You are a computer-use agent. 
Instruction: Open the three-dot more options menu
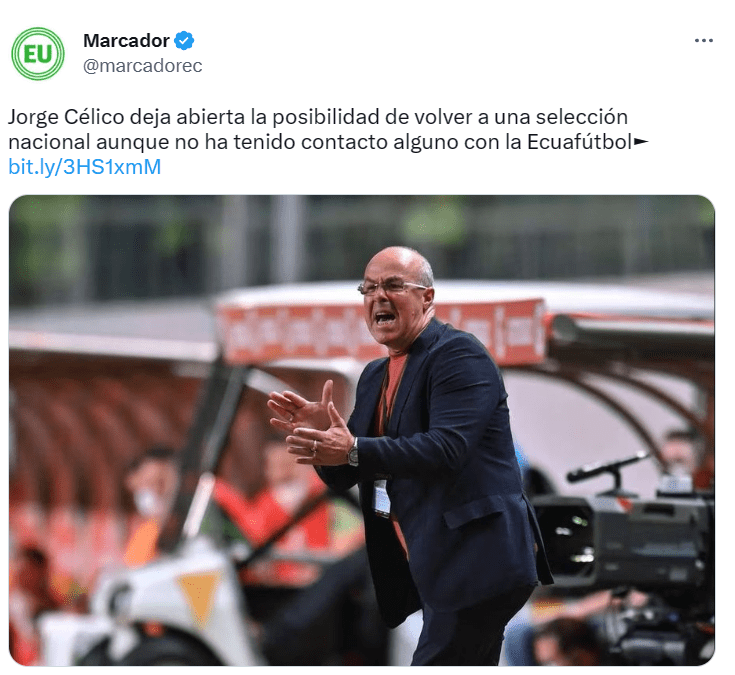pos(704,41)
